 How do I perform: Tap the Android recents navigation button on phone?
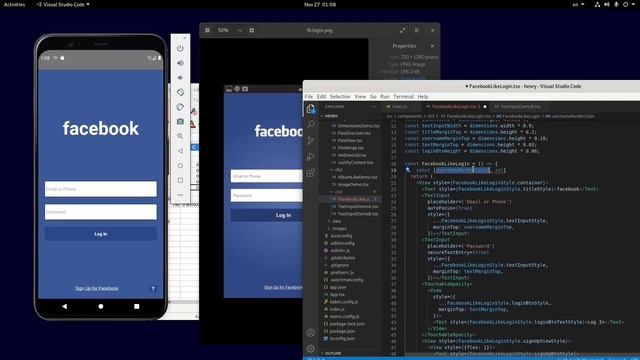137,306
